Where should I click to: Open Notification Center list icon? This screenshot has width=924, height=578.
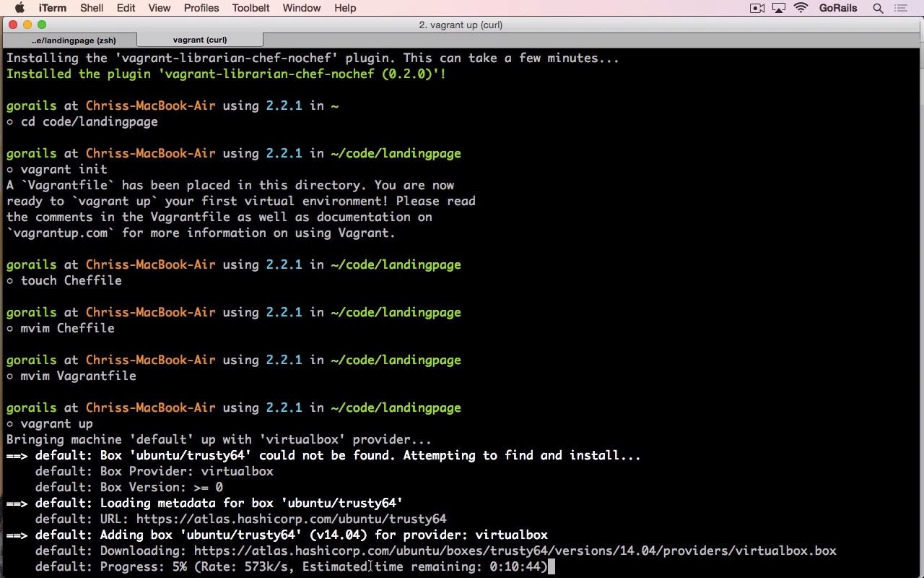tap(900, 8)
